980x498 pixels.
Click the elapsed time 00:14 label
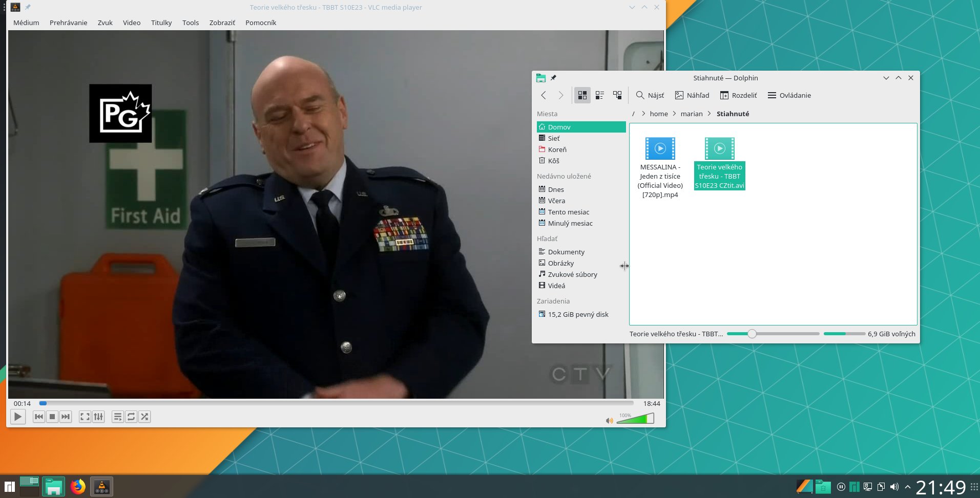pyautogui.click(x=22, y=403)
